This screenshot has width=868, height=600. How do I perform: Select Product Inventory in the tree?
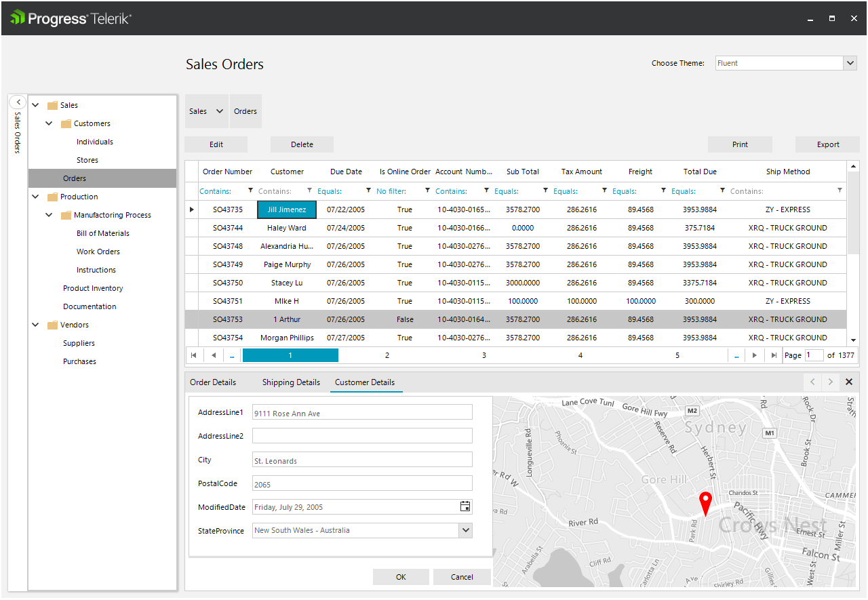pos(93,287)
